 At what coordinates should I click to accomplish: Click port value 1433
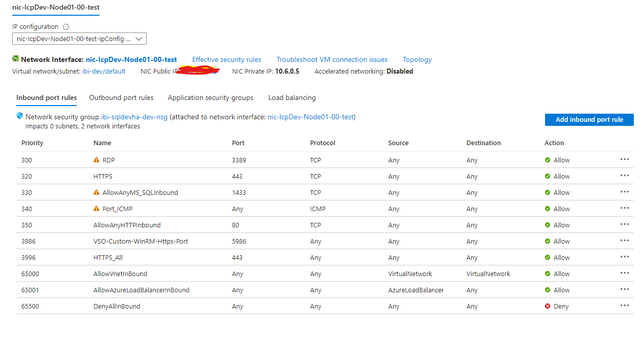click(x=239, y=192)
